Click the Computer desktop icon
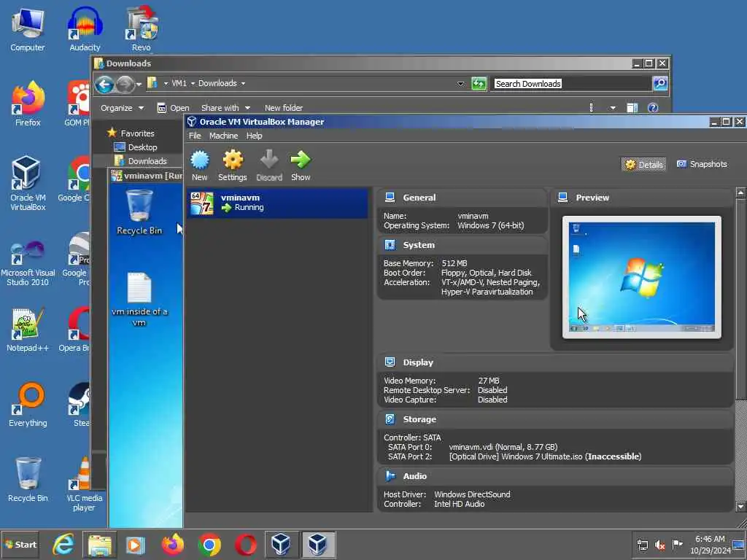The height and width of the screenshot is (560, 747). tap(28, 29)
